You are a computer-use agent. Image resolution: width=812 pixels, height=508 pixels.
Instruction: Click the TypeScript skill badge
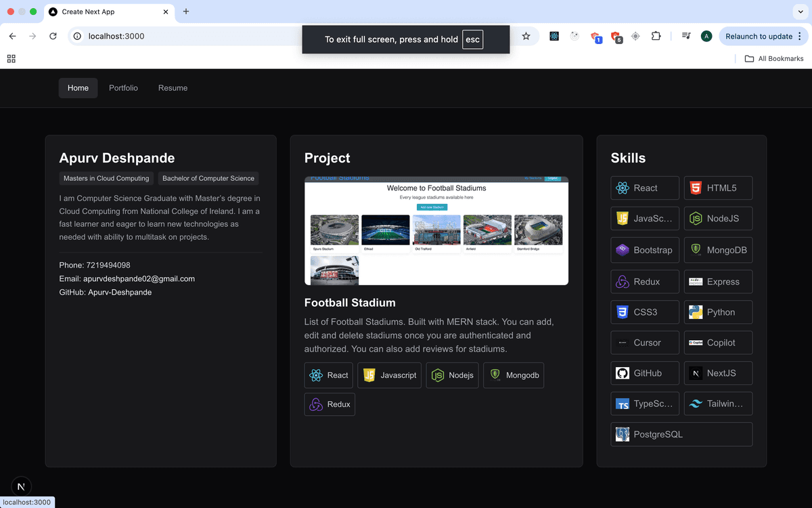click(645, 404)
